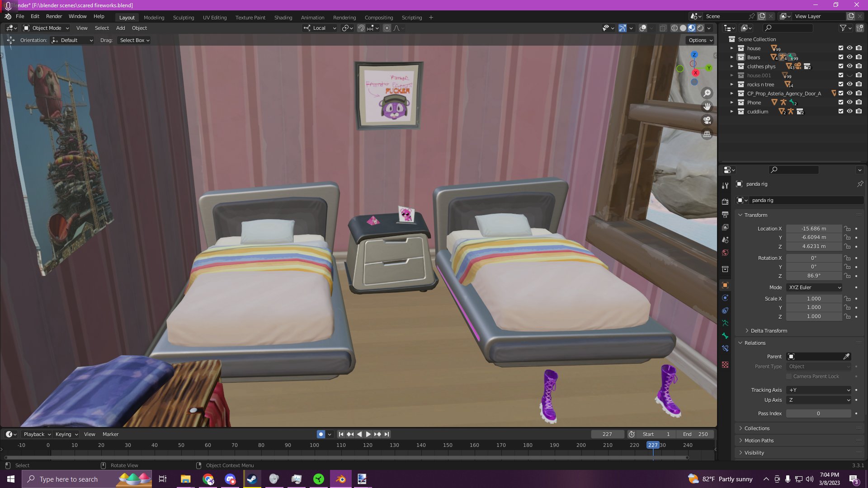Open the Tracking Axis +Y dropdown
This screenshot has height=488, width=868.
819,390
